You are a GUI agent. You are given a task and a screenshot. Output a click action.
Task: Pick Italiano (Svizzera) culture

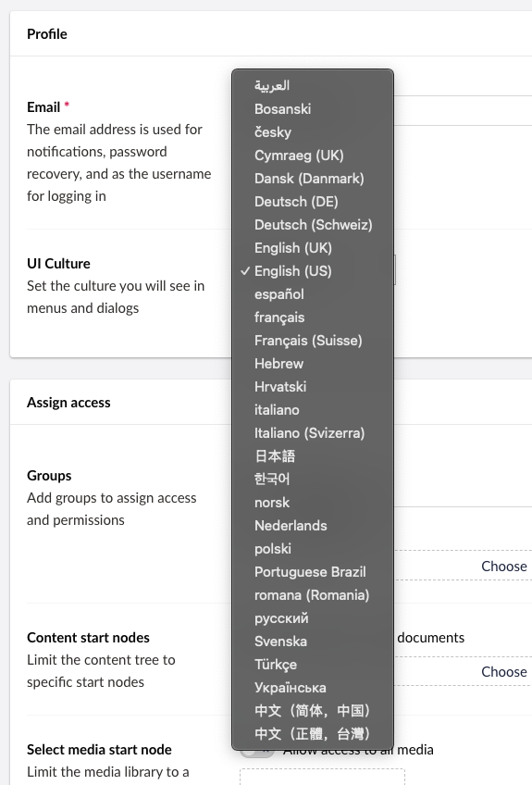pyautogui.click(x=313, y=433)
